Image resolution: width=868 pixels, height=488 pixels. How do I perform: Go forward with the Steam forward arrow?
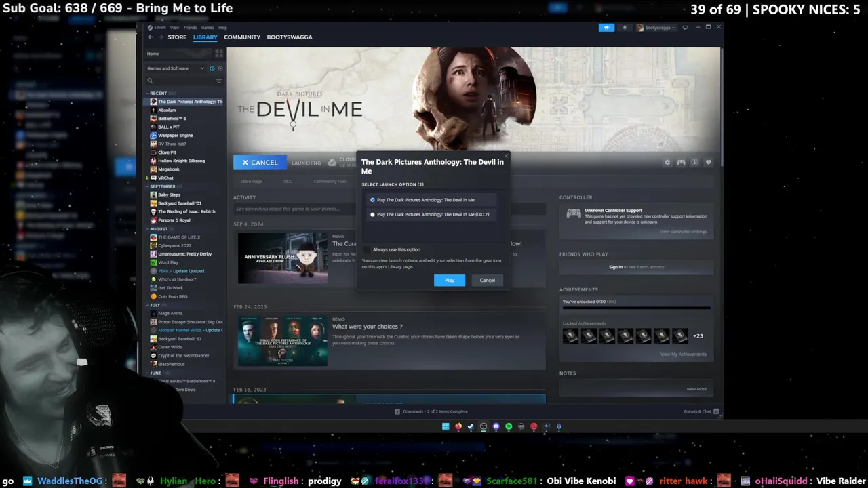159,37
